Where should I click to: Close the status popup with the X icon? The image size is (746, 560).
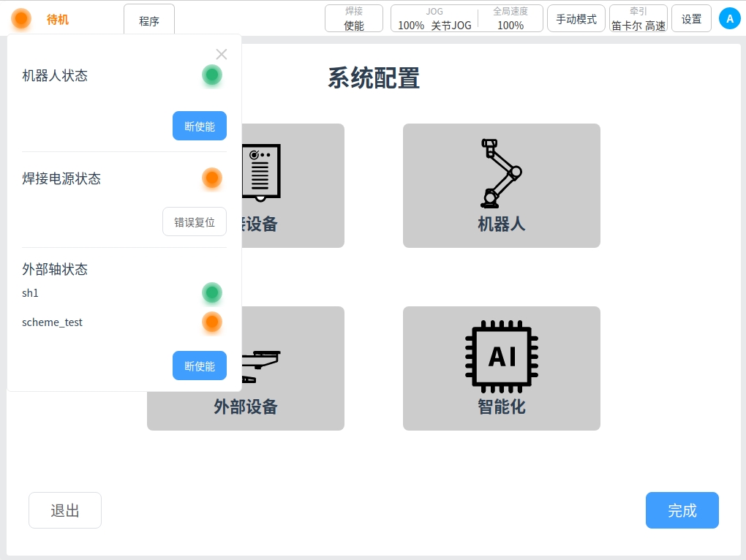point(222,54)
